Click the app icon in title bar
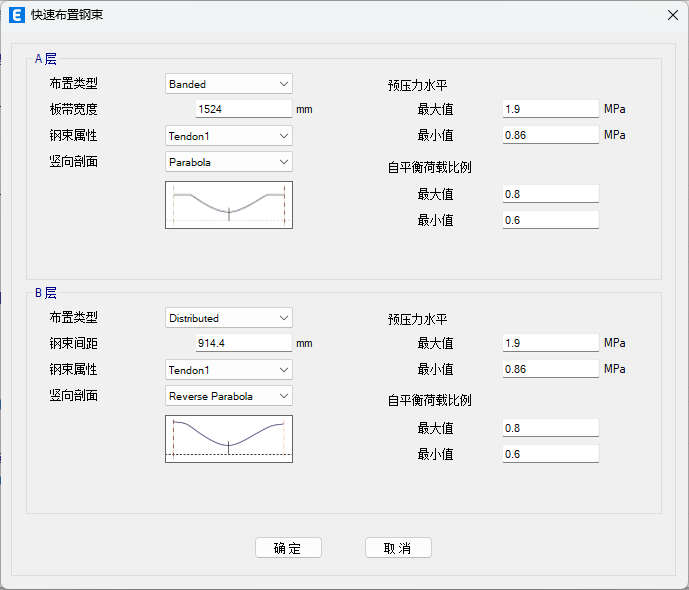This screenshot has height=590, width=689. (17, 15)
